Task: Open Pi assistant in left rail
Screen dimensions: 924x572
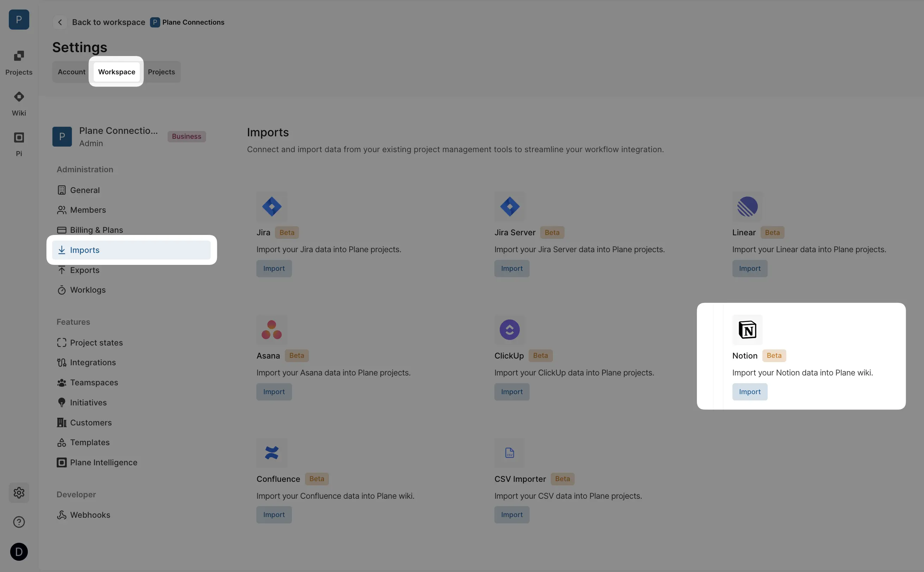Action: click(19, 144)
